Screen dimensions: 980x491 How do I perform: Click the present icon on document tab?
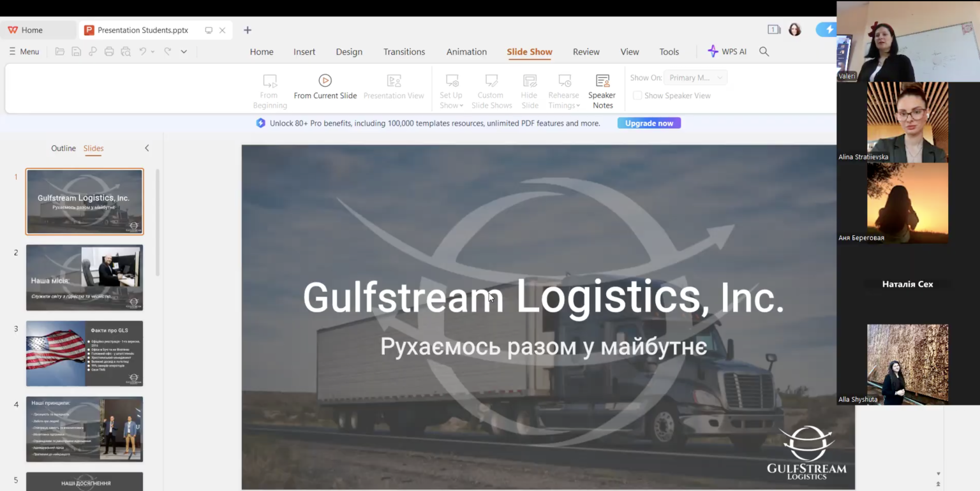coord(209,30)
